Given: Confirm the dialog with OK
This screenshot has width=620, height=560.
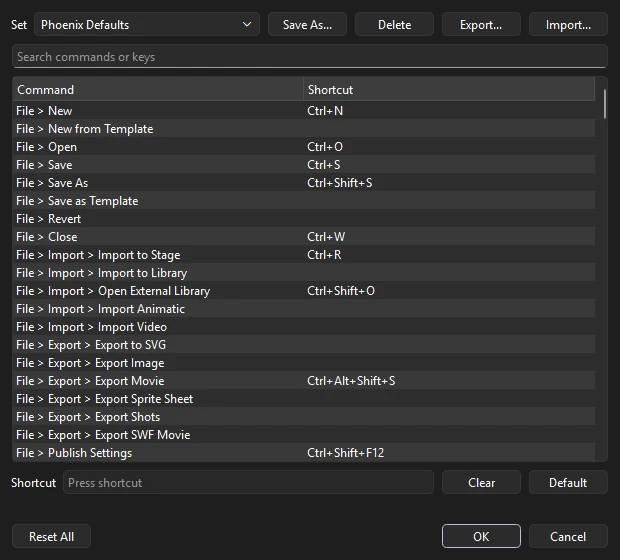Looking at the screenshot, I should click(x=481, y=536).
